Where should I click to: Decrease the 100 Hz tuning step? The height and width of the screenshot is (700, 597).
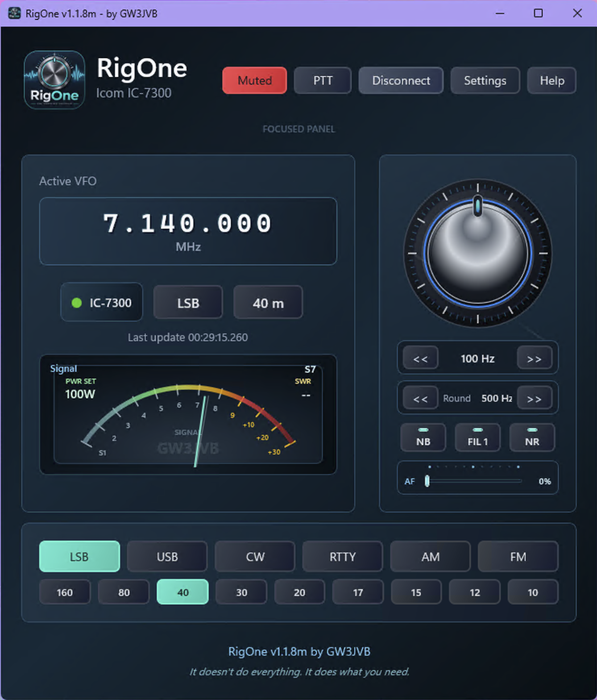420,358
